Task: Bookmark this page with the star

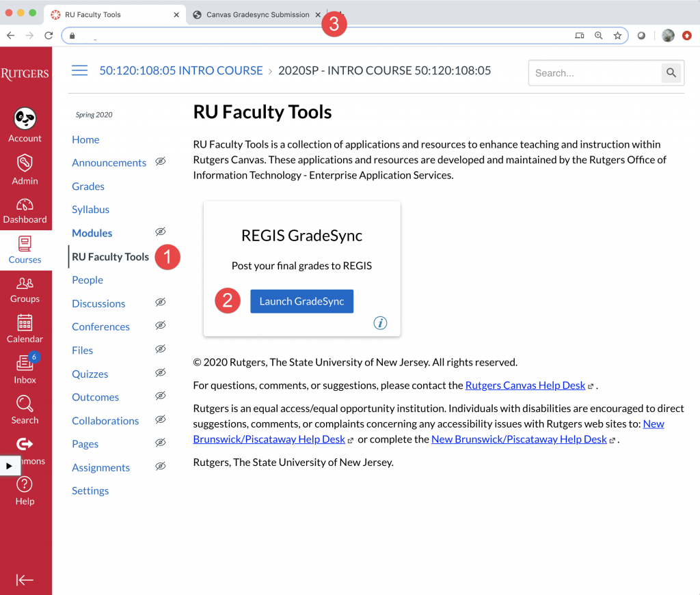Action: (617, 36)
